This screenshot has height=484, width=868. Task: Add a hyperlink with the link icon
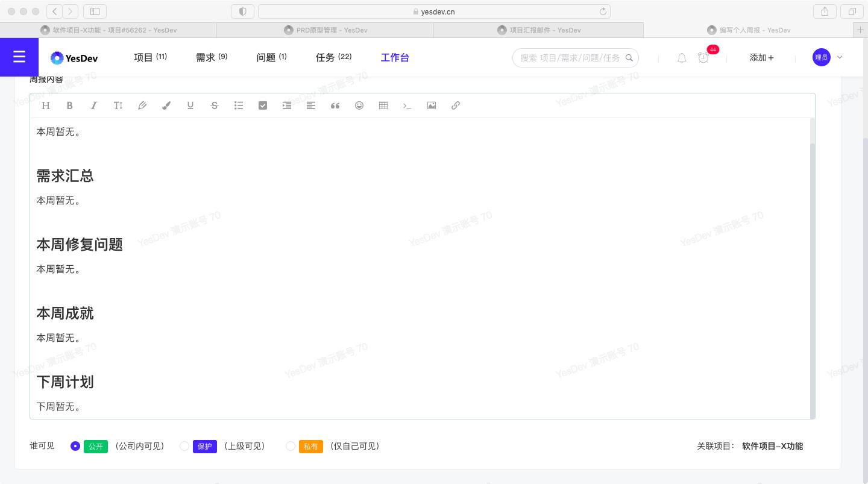coord(456,105)
